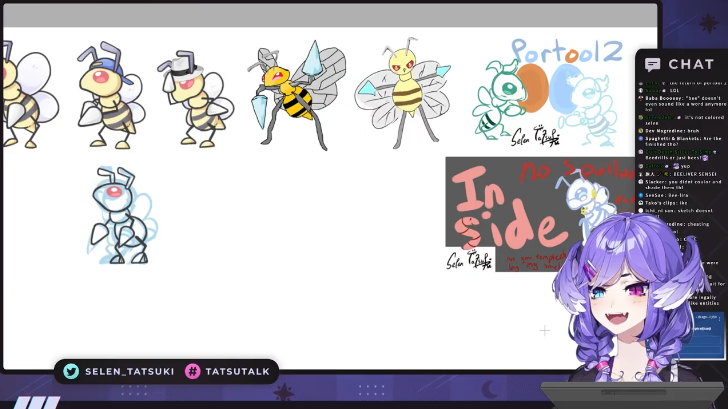Click Tako's clips chat message

pyautogui.click(x=665, y=203)
